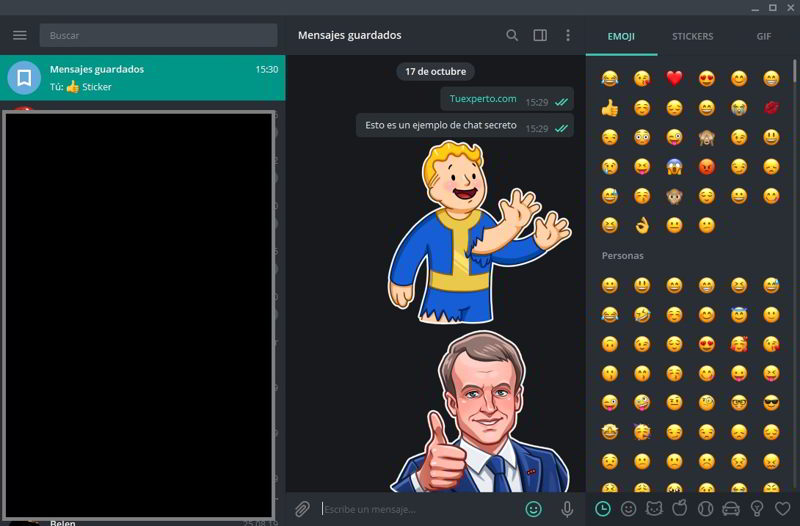Jump to the objects lightbulb emoji category

(x=757, y=509)
